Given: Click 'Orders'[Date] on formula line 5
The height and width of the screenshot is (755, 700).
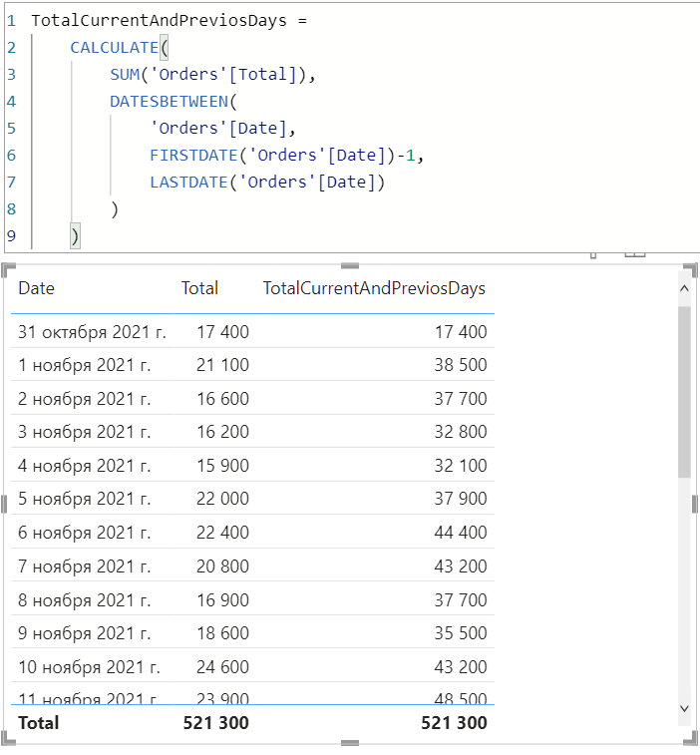Looking at the screenshot, I should point(218,129).
